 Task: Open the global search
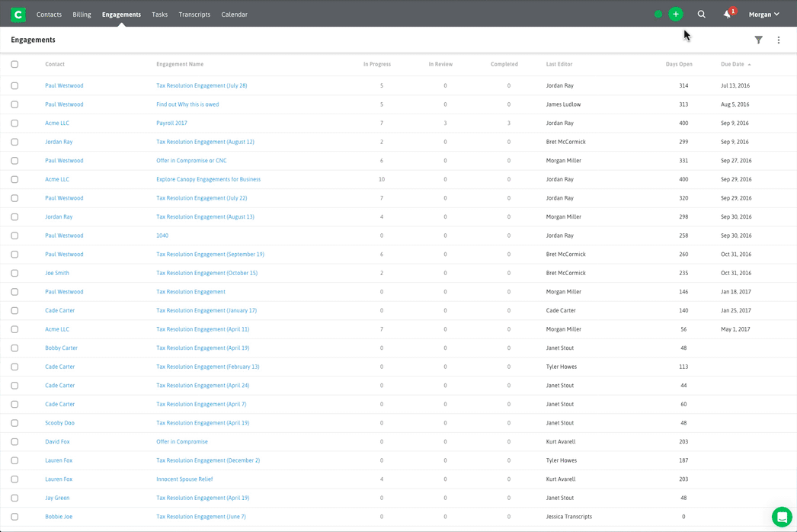coord(701,14)
